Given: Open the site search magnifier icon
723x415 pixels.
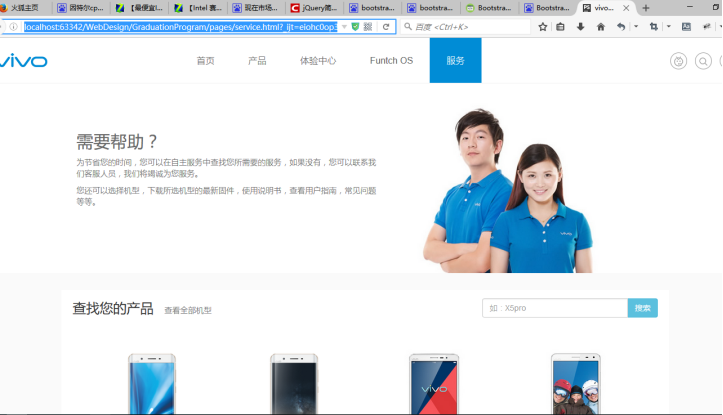Looking at the screenshot, I should 703,61.
